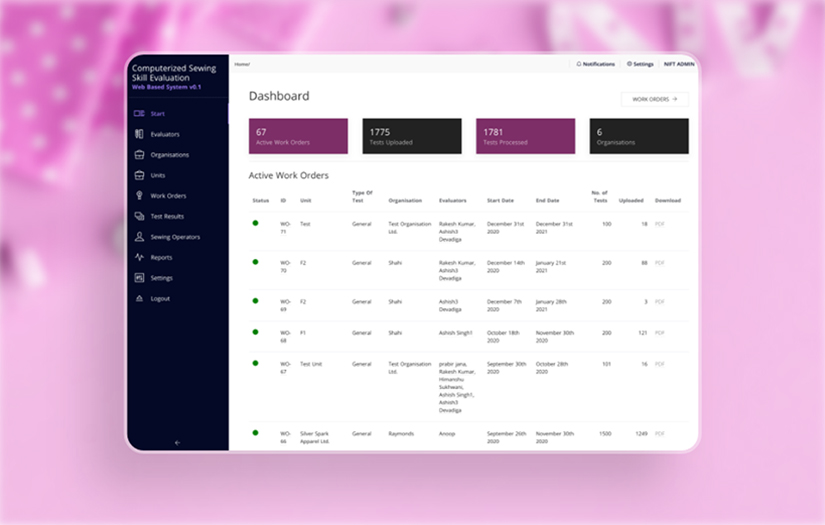Click the Raymonds organisation cell

coord(401,433)
